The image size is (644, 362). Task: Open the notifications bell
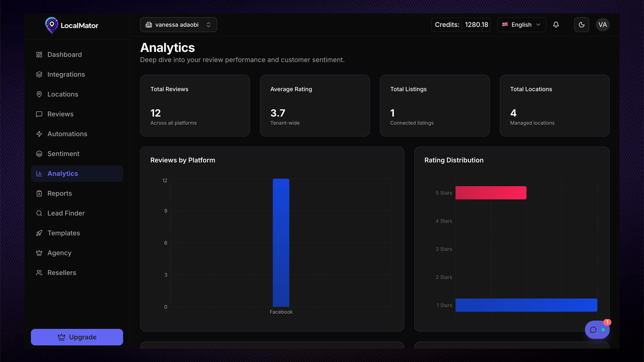coord(556,24)
